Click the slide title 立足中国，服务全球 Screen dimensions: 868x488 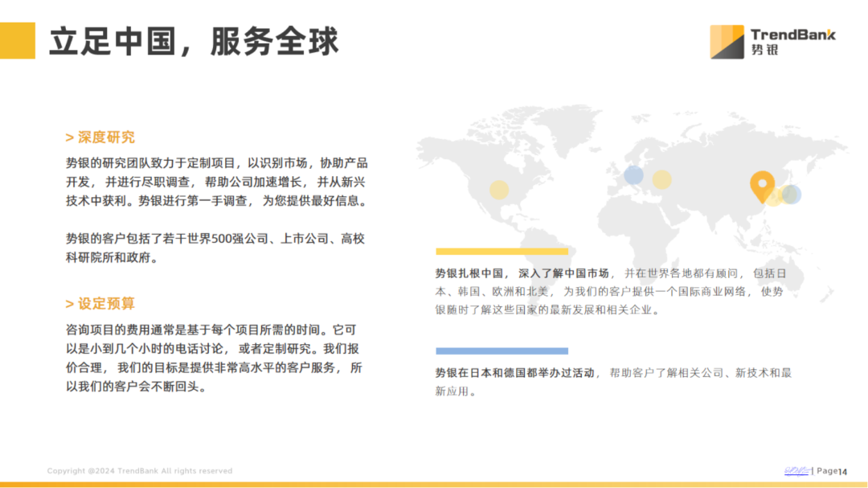tap(194, 41)
